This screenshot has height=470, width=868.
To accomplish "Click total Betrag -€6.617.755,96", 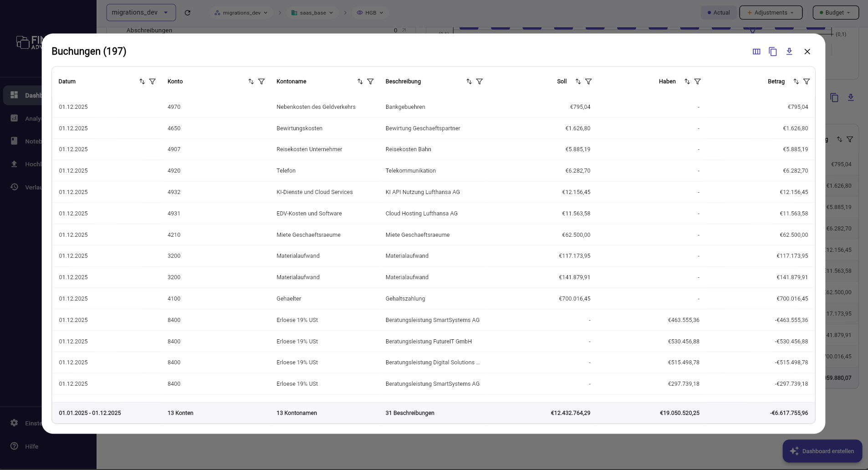I will click(x=789, y=413).
